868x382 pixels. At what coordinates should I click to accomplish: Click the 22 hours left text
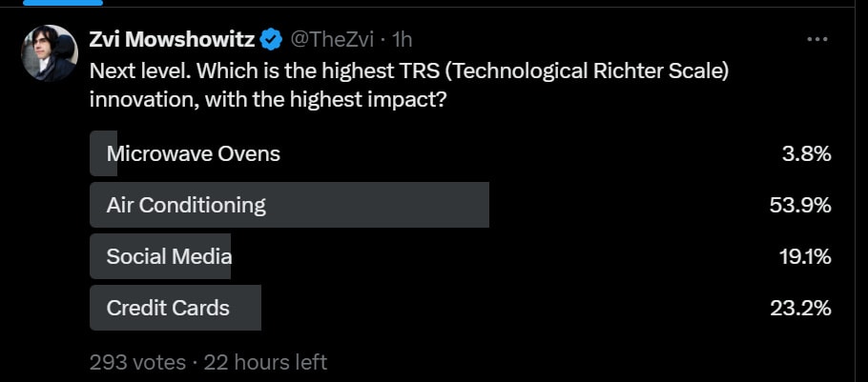(x=265, y=363)
